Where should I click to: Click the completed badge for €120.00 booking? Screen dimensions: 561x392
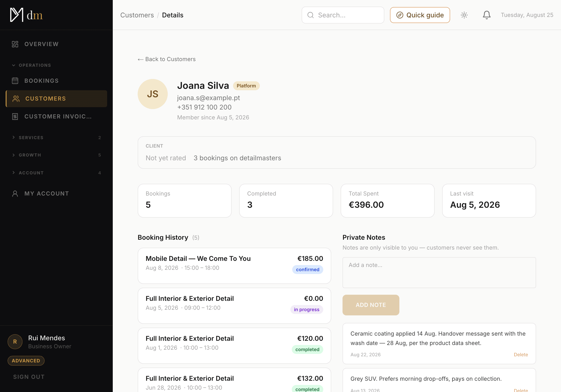click(x=307, y=349)
